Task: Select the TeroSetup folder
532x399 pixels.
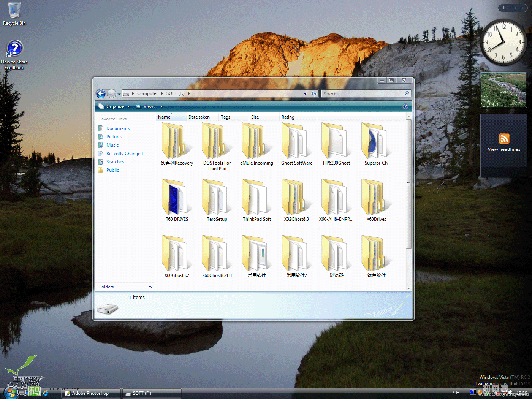Action: 217,201
